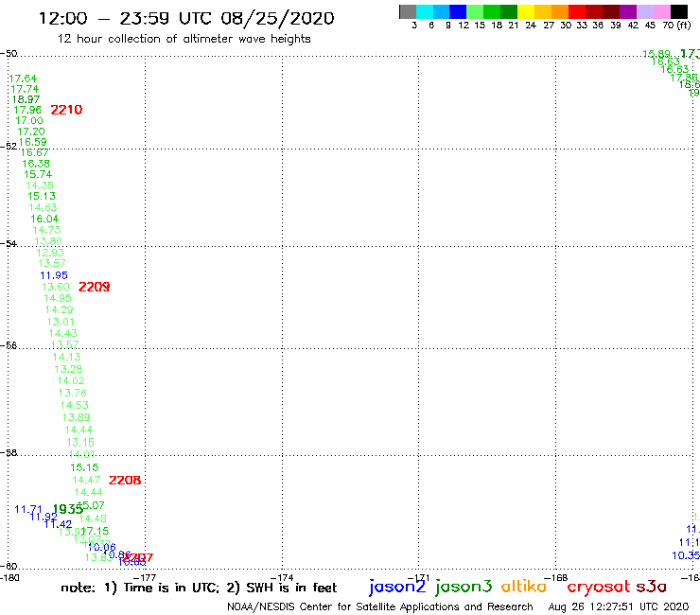Click the wave height value 14.13

66,357
